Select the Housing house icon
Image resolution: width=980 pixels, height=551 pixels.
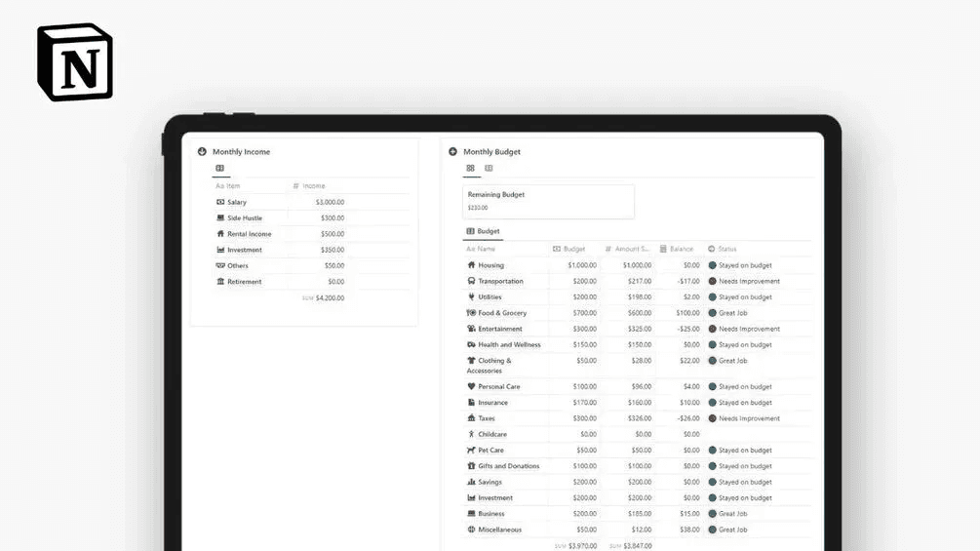click(471, 265)
